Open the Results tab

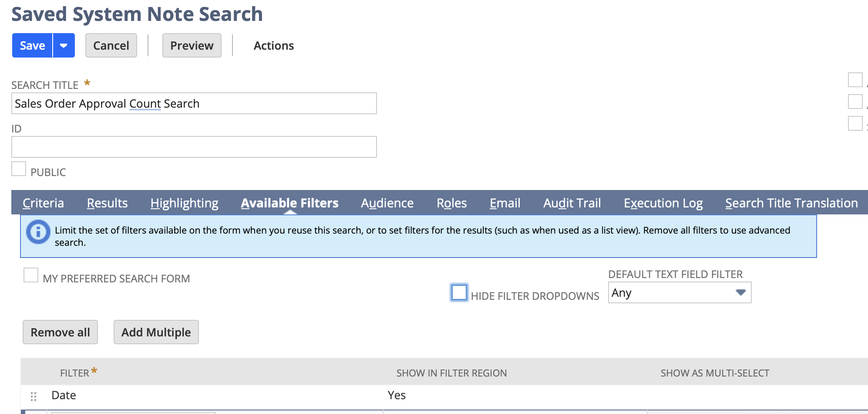tap(107, 203)
